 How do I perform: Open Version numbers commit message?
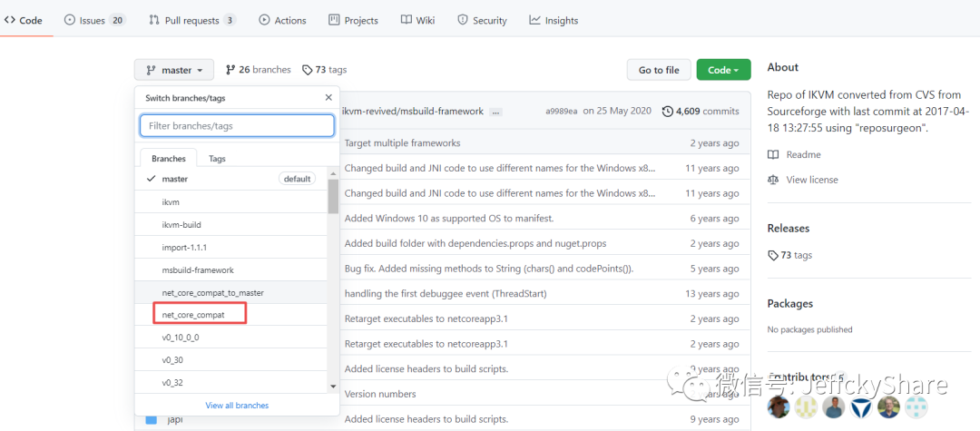pyautogui.click(x=380, y=394)
